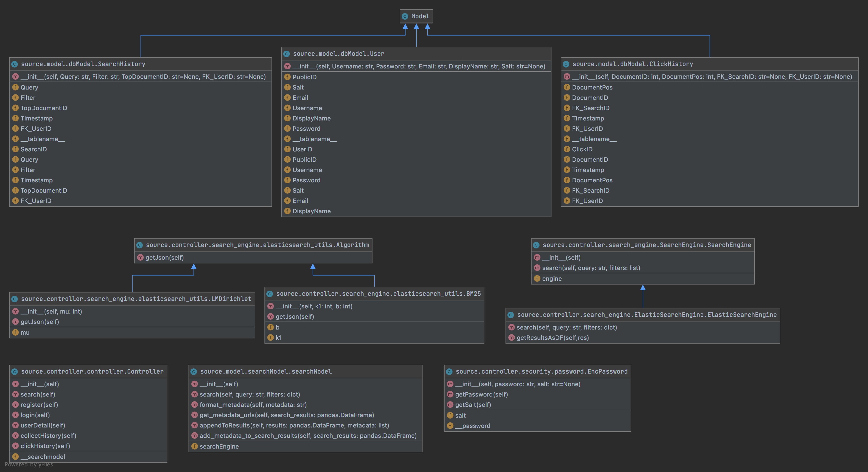Click the class icon beside Model

[405, 16]
